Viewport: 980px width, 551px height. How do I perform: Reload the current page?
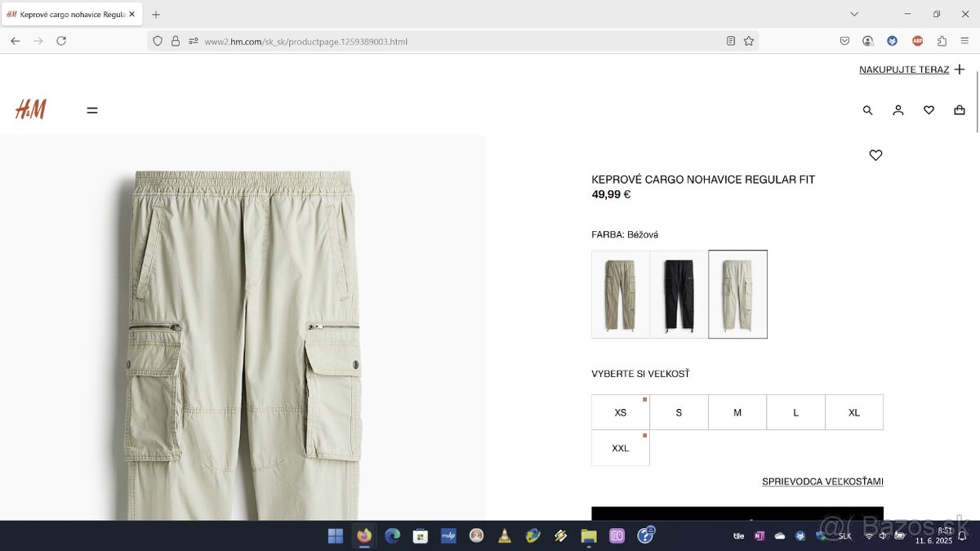(x=61, y=41)
